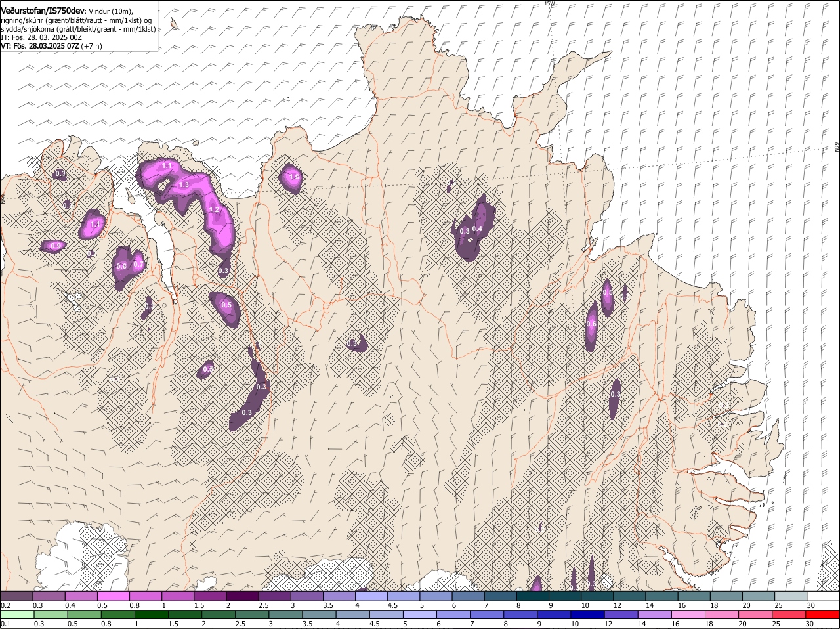Click the 15W longitude label
This screenshot has width=840, height=629.
(x=549, y=3)
